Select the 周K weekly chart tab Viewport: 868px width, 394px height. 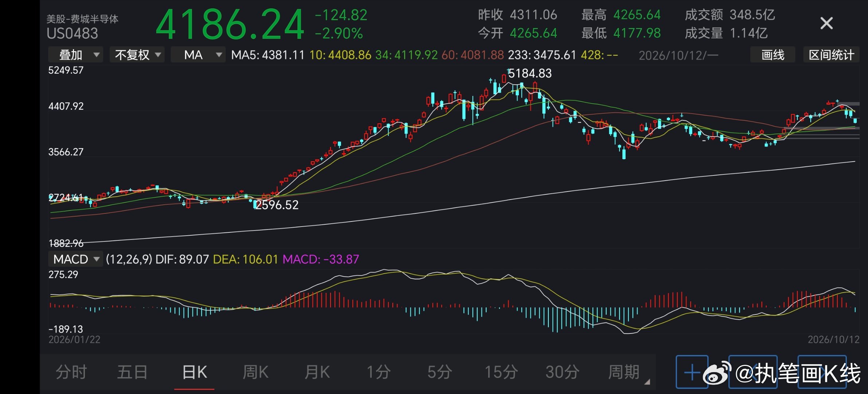255,372
